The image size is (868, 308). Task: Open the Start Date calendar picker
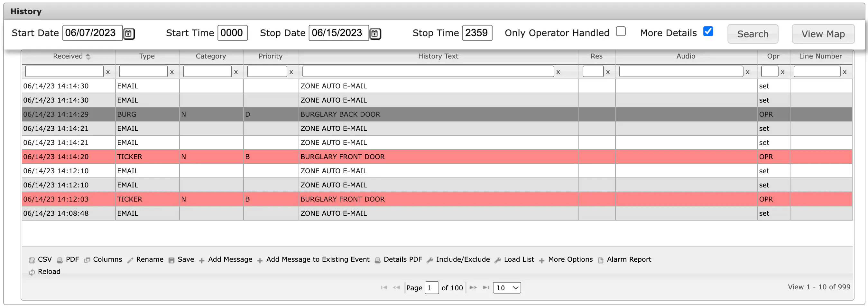(x=129, y=34)
